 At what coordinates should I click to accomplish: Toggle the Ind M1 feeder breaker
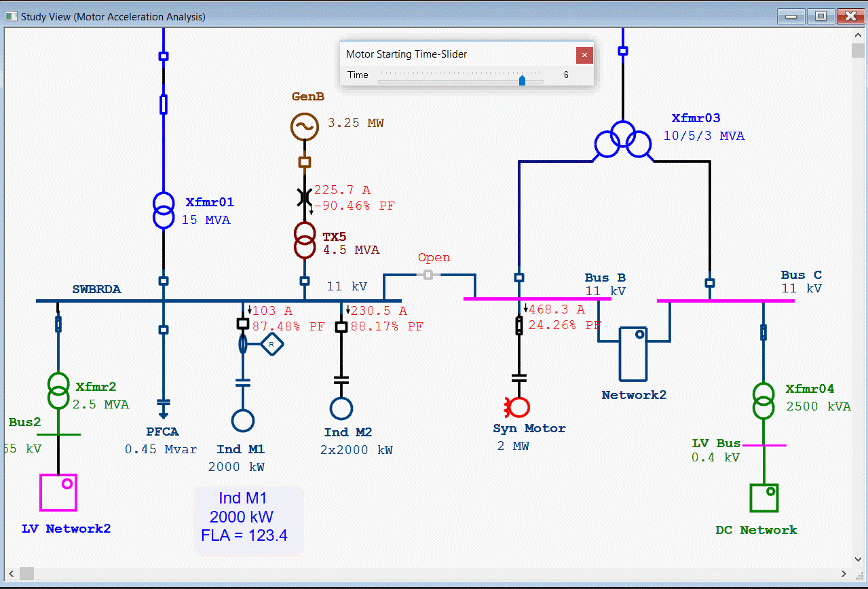242,324
